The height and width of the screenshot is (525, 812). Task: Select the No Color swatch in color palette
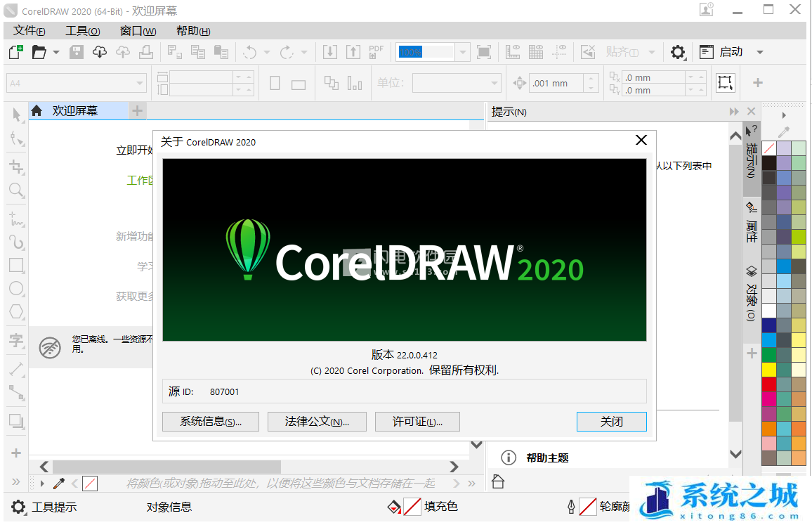(769, 148)
